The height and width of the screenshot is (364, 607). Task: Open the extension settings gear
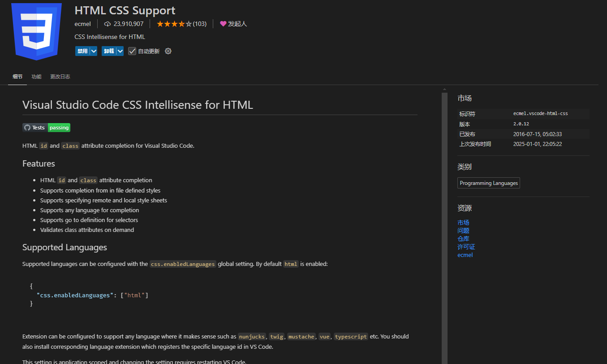pos(168,51)
